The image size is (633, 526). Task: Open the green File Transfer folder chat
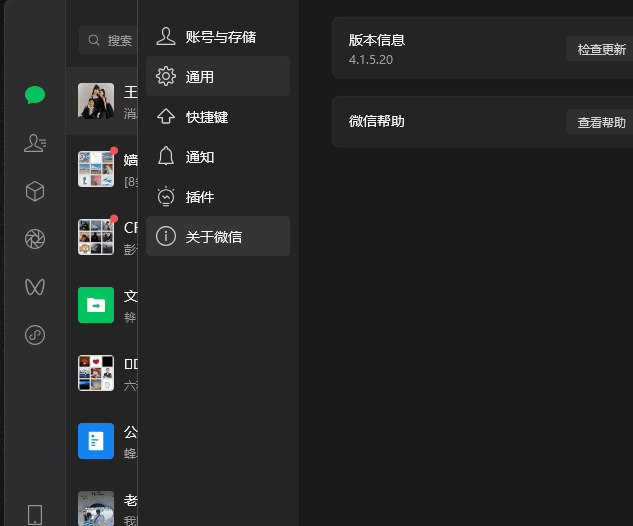click(x=96, y=305)
